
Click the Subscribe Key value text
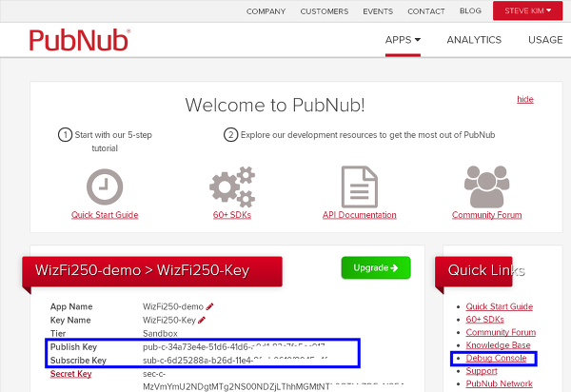pos(235,361)
